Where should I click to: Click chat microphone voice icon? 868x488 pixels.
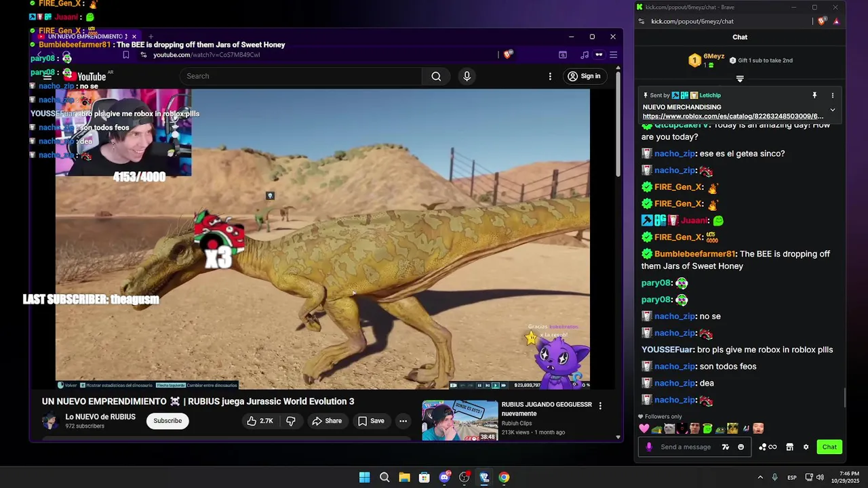649,447
